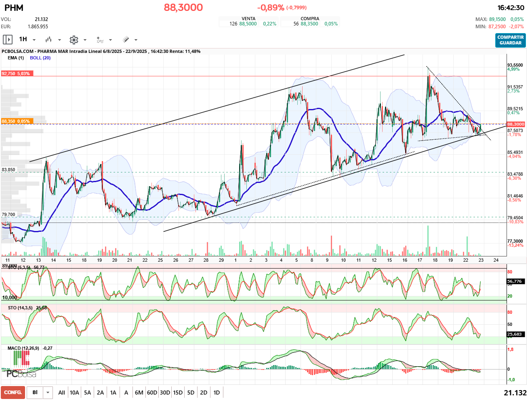Expand the settings gear dropdown arrow
Screen dimensions: 532x401
pos(85,40)
